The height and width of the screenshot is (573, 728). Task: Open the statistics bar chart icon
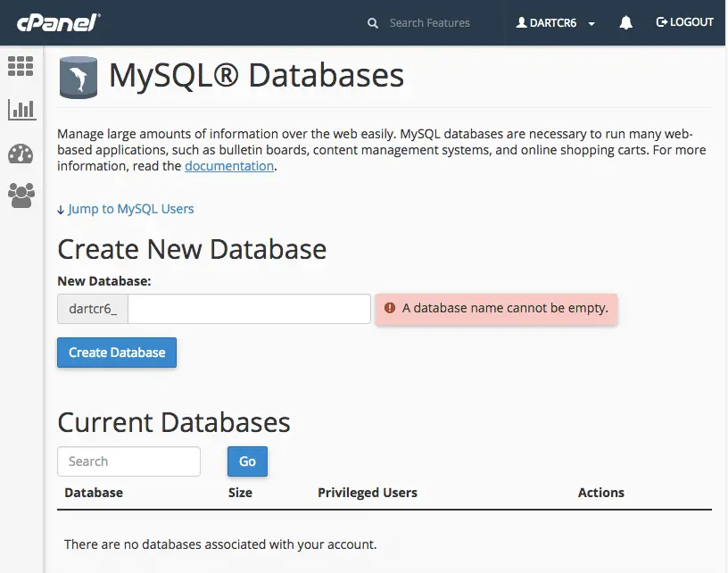[x=21, y=110]
